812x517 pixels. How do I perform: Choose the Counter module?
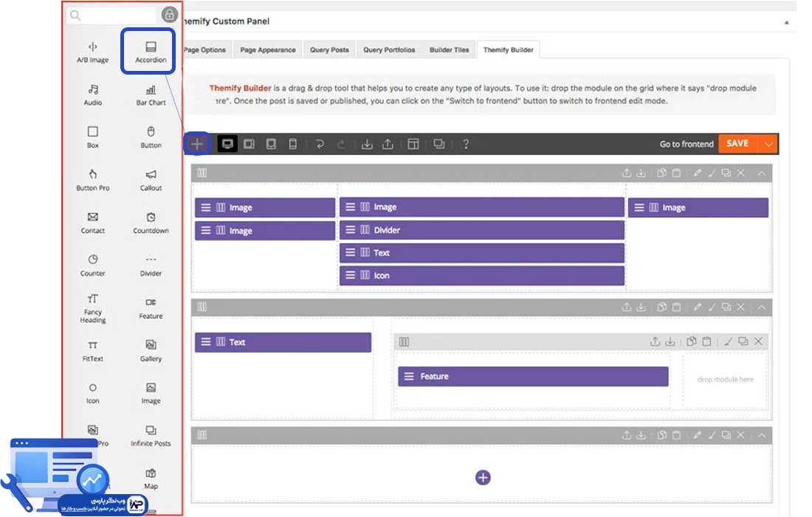93,265
